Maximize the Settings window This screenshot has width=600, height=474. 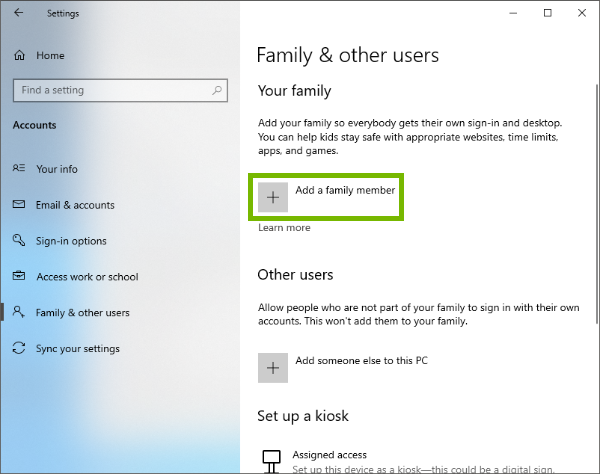pyautogui.click(x=548, y=13)
